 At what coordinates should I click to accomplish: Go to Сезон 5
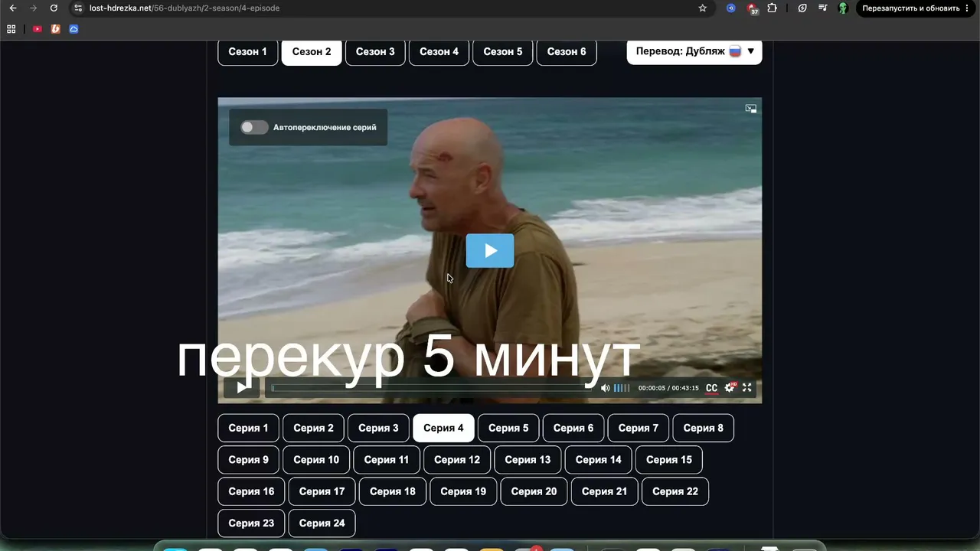(x=503, y=51)
